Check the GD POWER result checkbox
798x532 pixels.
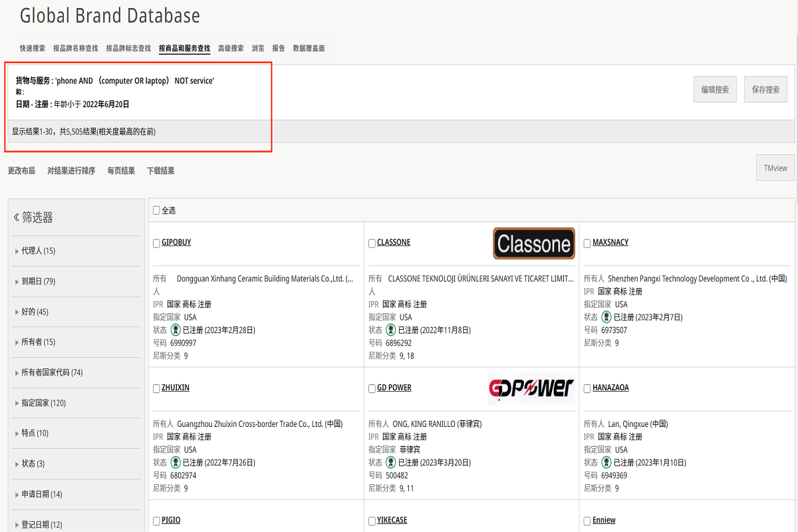(372, 388)
